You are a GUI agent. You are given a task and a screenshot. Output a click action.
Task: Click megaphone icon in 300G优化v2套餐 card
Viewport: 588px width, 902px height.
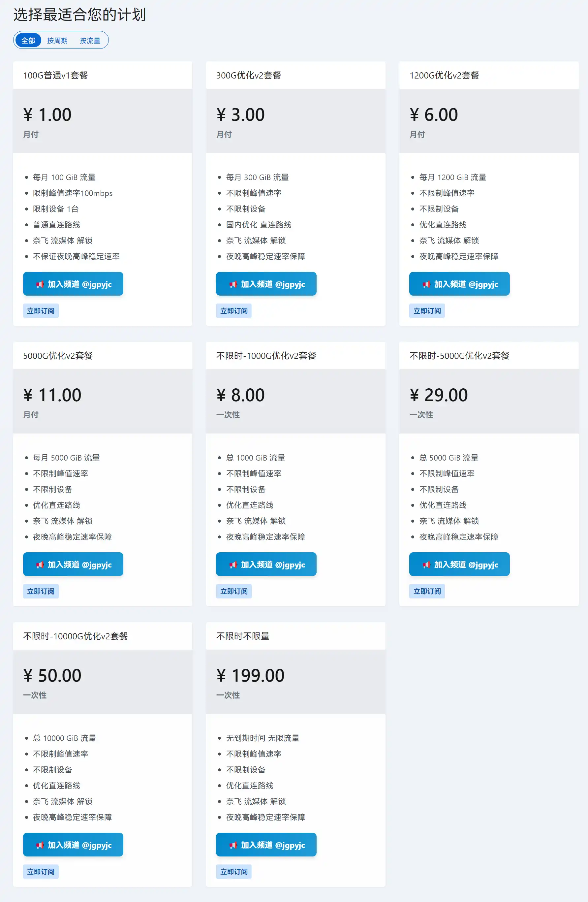233,284
